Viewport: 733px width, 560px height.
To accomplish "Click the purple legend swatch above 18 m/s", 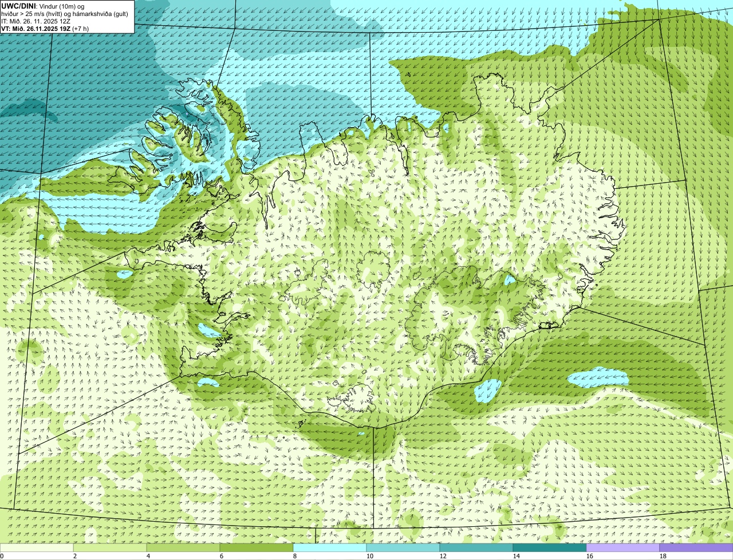I will point(696,547).
